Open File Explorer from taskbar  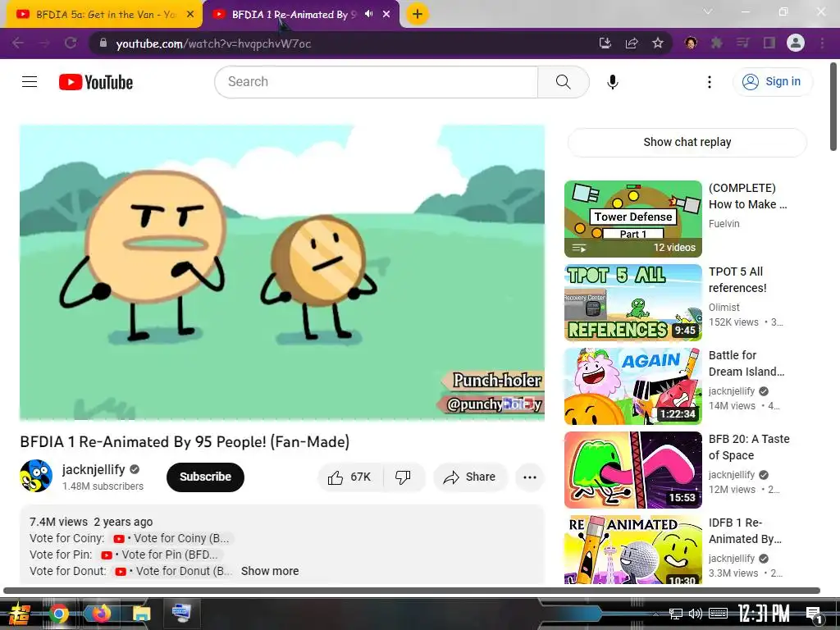click(x=141, y=614)
